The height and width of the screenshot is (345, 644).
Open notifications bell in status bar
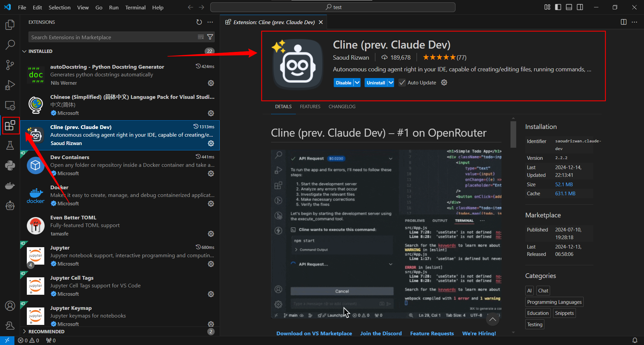pyautogui.click(x=635, y=340)
